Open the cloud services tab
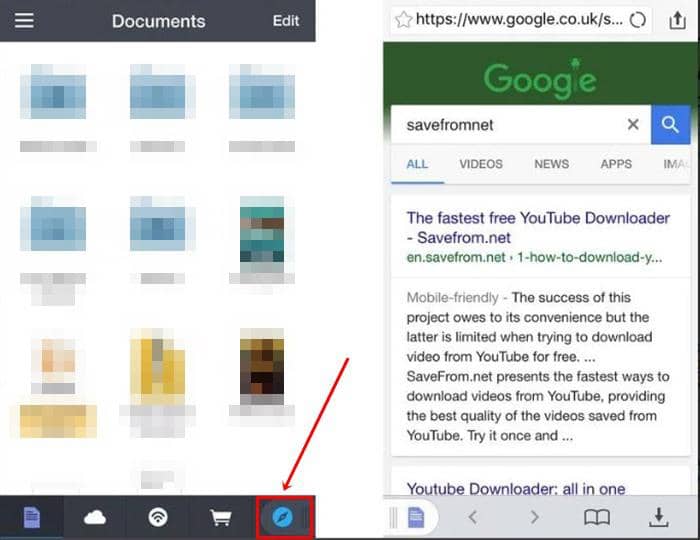This screenshot has width=700, height=540. 95,517
